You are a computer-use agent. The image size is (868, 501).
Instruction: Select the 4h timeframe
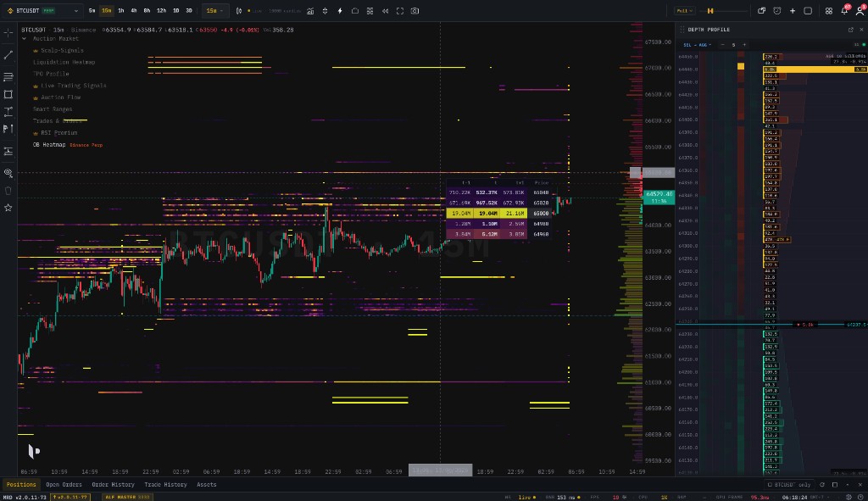pos(134,11)
